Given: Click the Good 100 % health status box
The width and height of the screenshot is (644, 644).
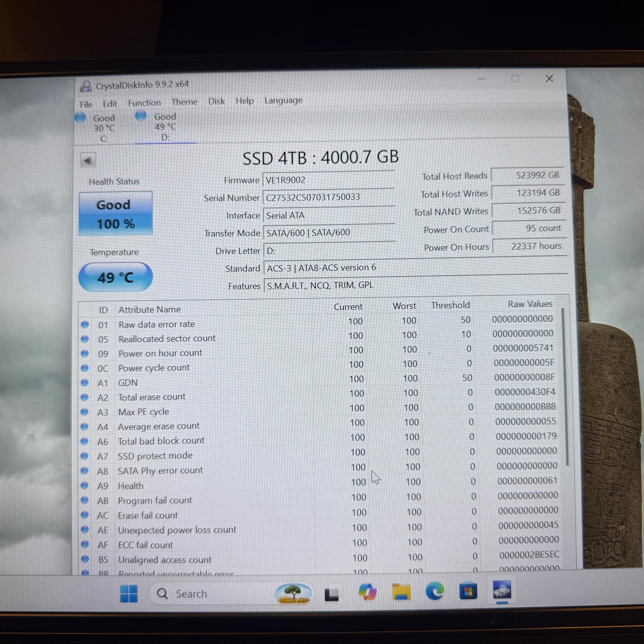Looking at the screenshot, I should click(x=116, y=214).
